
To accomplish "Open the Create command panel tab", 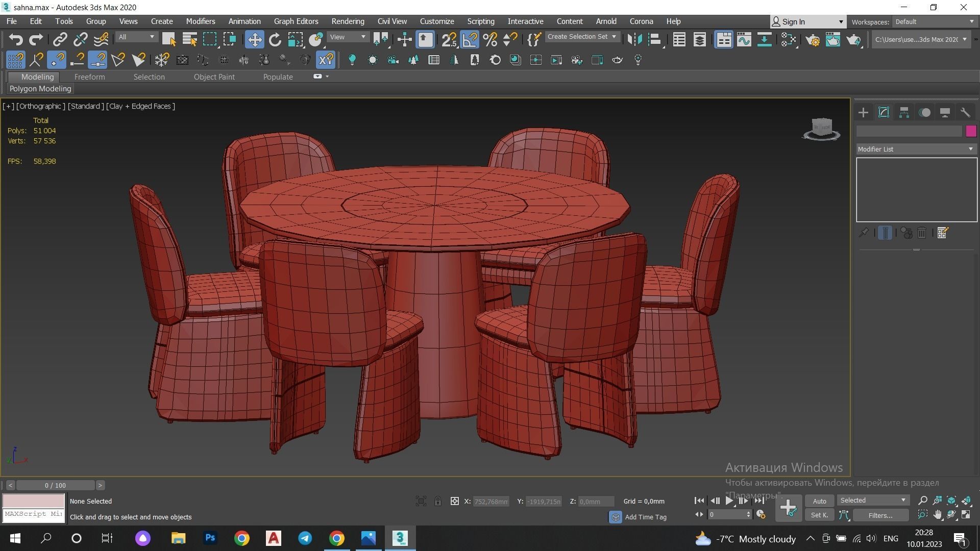I will (863, 112).
